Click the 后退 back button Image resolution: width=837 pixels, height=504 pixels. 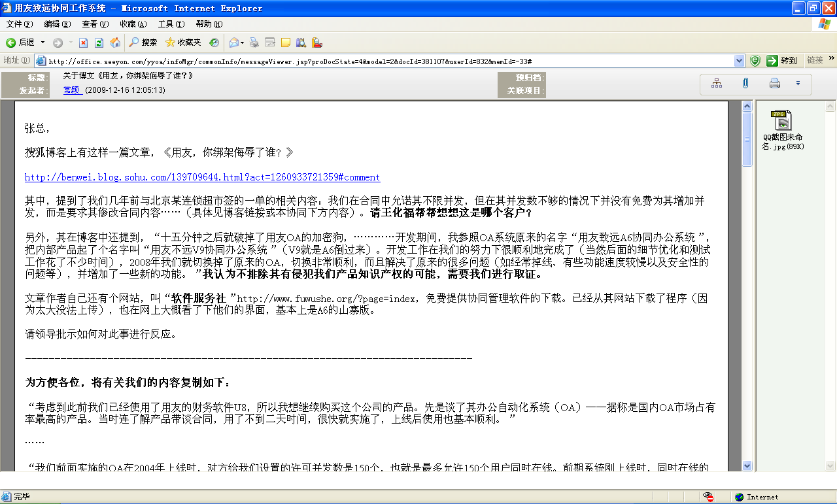(x=20, y=42)
